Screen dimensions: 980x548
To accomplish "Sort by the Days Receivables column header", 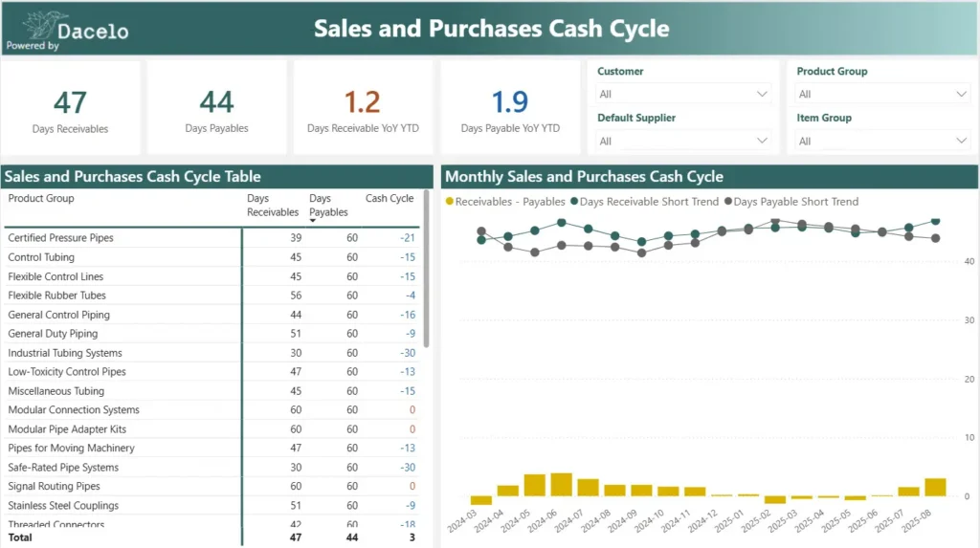I will [272, 205].
